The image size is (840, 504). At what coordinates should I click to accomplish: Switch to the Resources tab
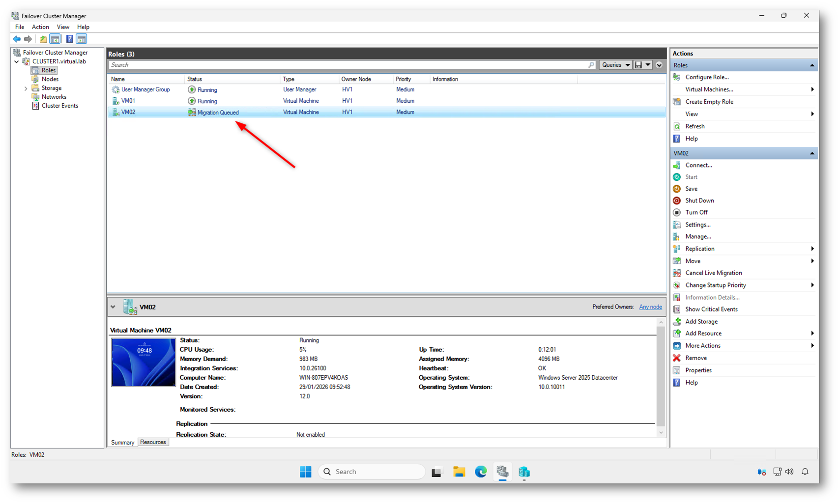pyautogui.click(x=153, y=442)
